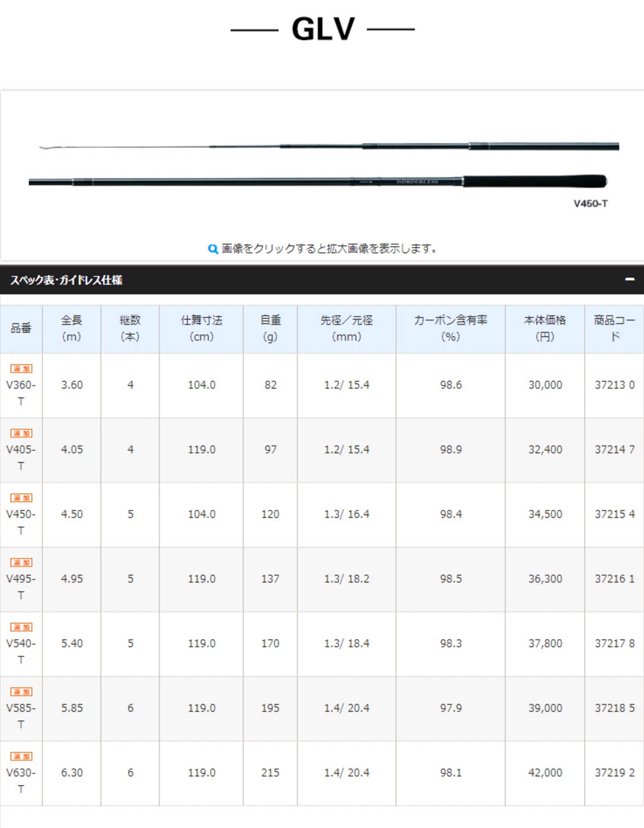The width and height of the screenshot is (644, 828).
Task: Click the diameter value 1.3/ 18.4
Action: click(346, 643)
